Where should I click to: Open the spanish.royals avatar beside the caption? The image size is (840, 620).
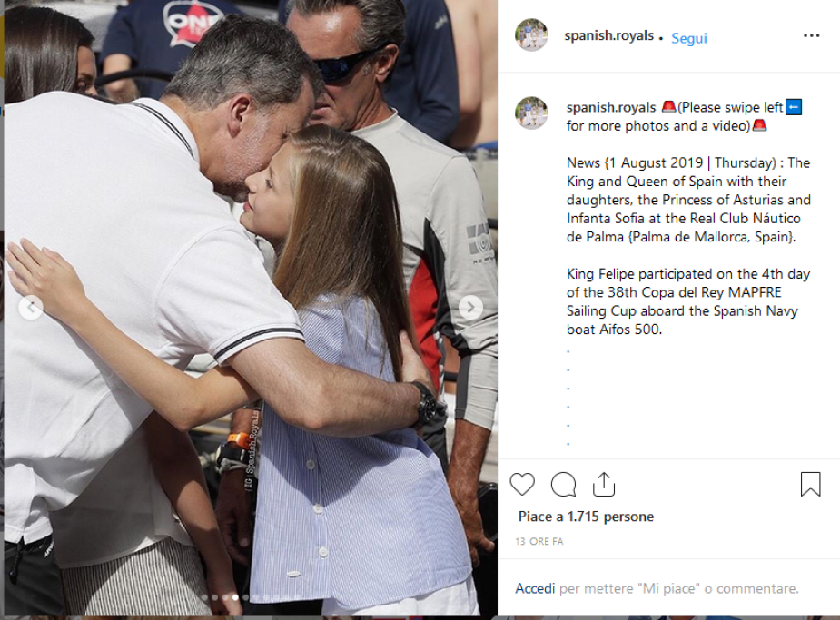[x=531, y=113]
